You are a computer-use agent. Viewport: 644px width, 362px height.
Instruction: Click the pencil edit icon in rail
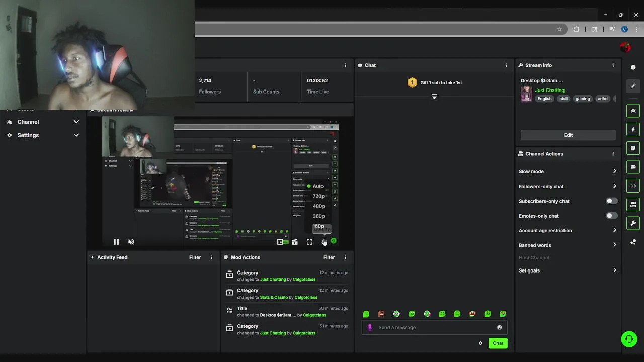pyautogui.click(x=633, y=86)
